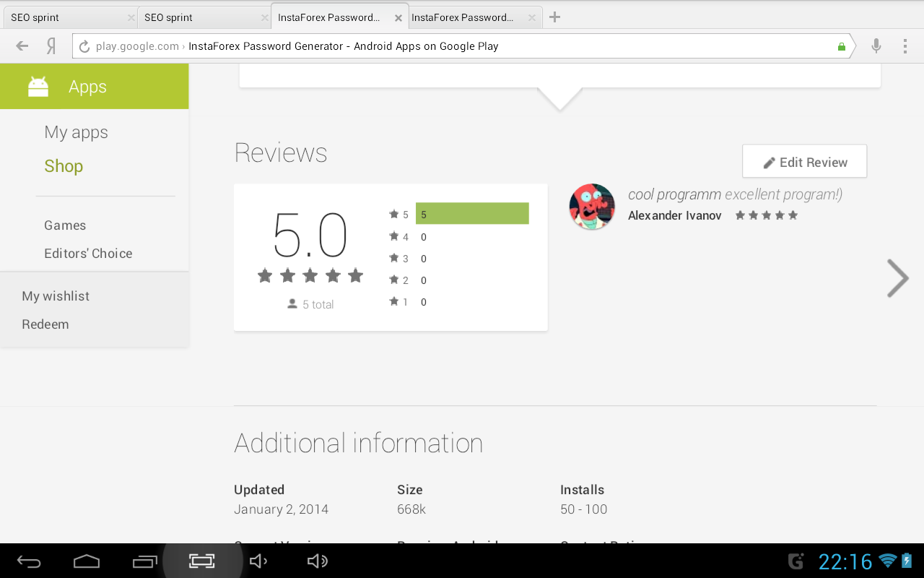Close the active InstaForex Password tab

click(398, 18)
